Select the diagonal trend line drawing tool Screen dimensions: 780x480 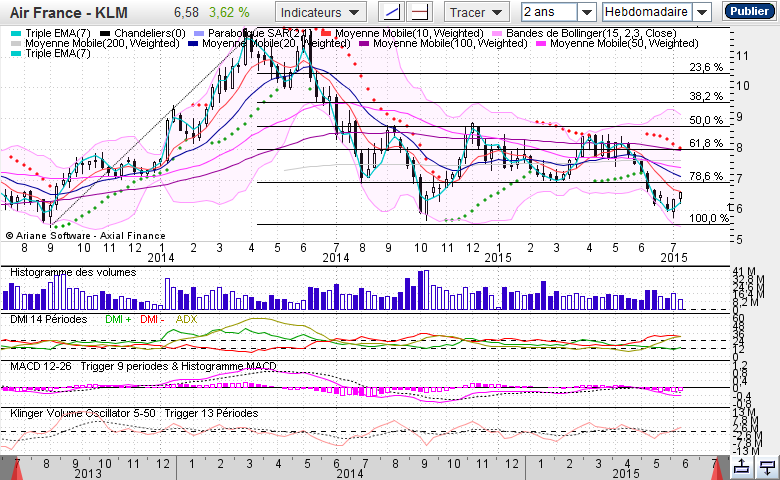point(393,12)
